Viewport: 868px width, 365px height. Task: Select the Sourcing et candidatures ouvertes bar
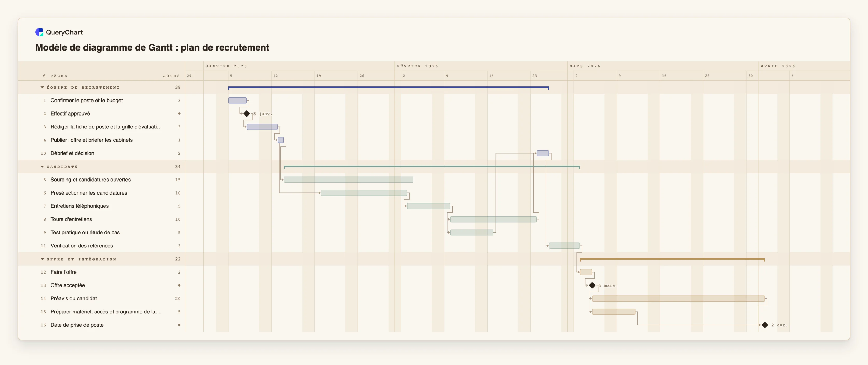pos(348,180)
